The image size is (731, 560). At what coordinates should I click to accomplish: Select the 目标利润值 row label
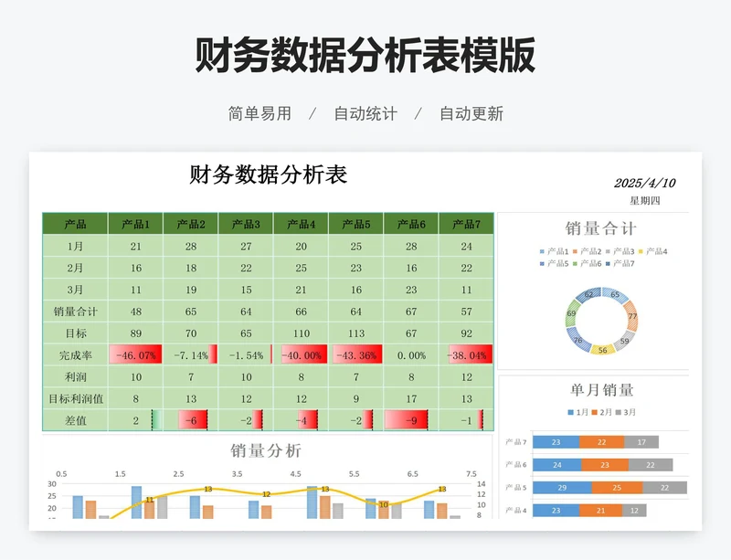point(75,398)
